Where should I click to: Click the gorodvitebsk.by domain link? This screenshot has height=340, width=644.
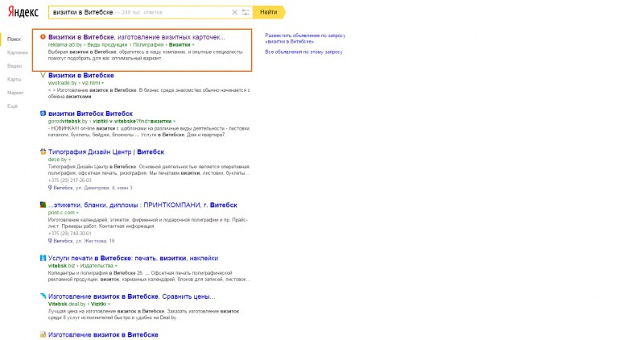point(68,122)
